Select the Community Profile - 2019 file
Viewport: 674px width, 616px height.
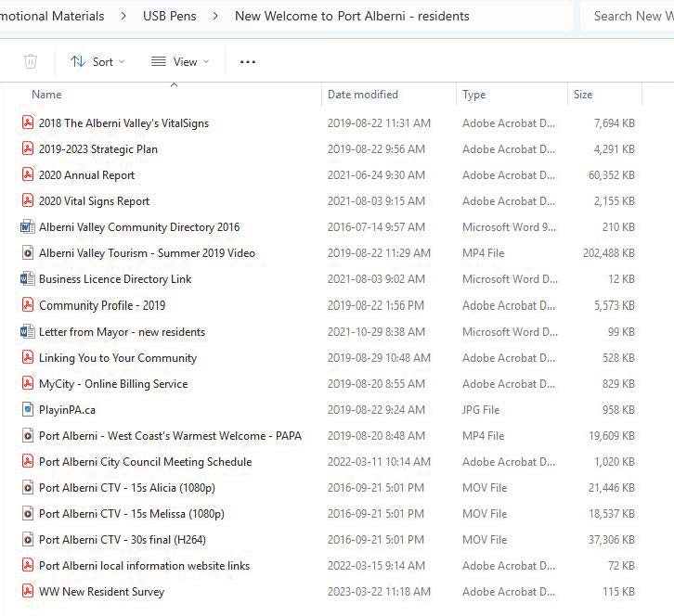(x=102, y=305)
